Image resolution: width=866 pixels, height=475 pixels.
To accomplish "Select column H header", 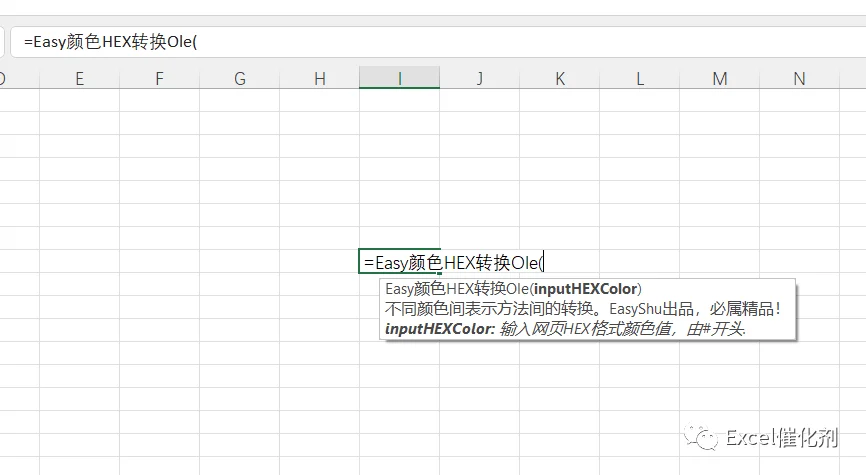I will pos(320,78).
